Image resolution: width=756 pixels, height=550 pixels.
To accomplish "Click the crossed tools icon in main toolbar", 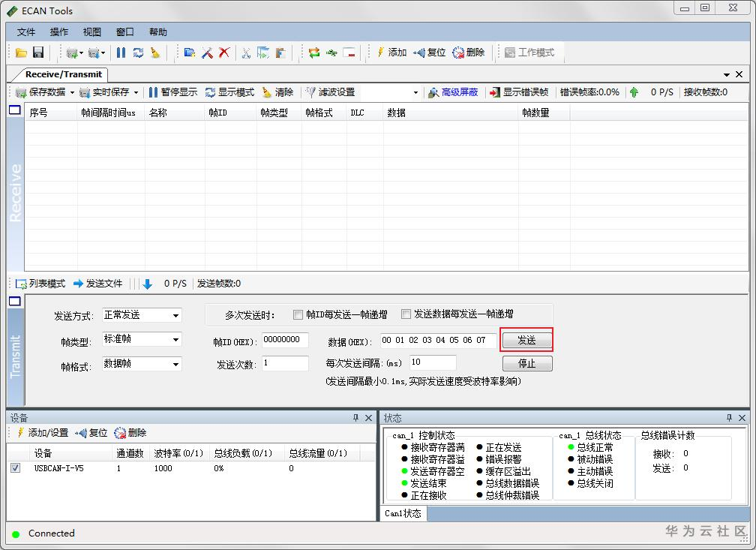I will (207, 52).
